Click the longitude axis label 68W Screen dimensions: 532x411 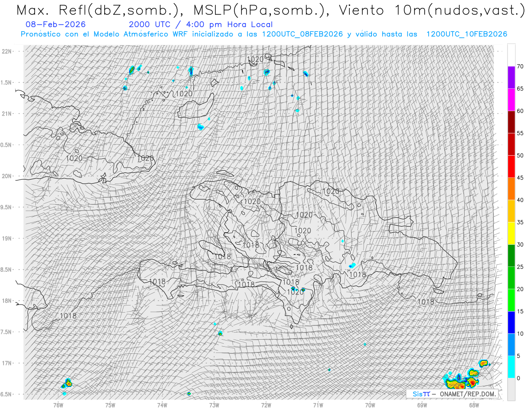click(x=474, y=405)
